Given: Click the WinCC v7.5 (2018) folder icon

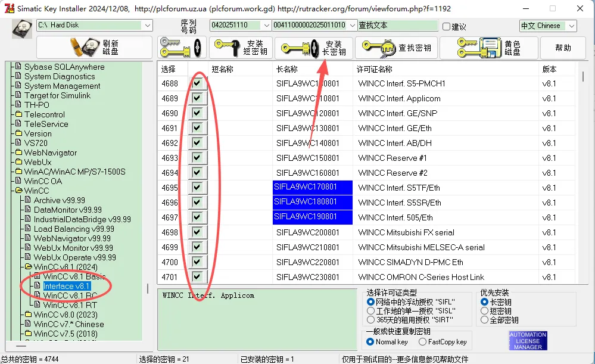Looking at the screenshot, I should coord(28,333).
